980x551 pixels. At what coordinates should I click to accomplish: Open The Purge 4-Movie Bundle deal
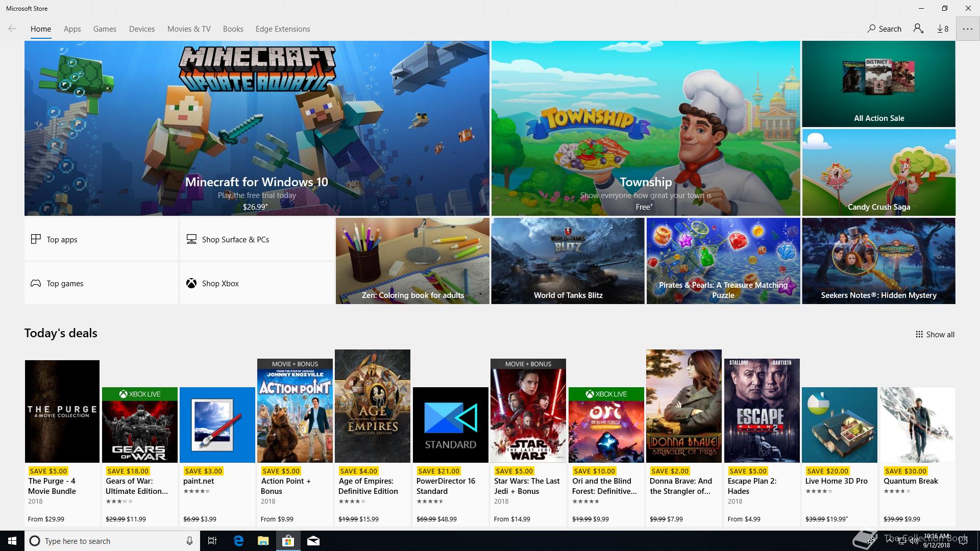point(62,442)
